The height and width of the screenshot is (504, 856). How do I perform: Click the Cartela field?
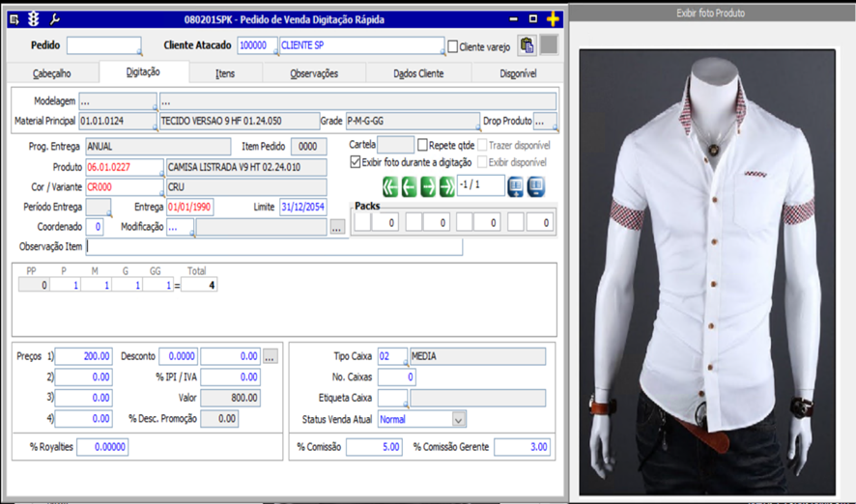[396, 145]
